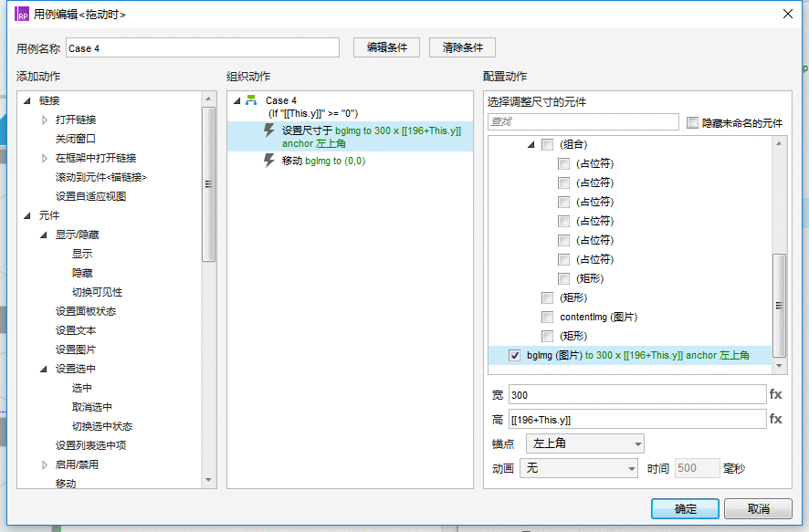This screenshot has height=532, width=809.
Task: Open fx editor for the 高 height field
Action: click(775, 419)
